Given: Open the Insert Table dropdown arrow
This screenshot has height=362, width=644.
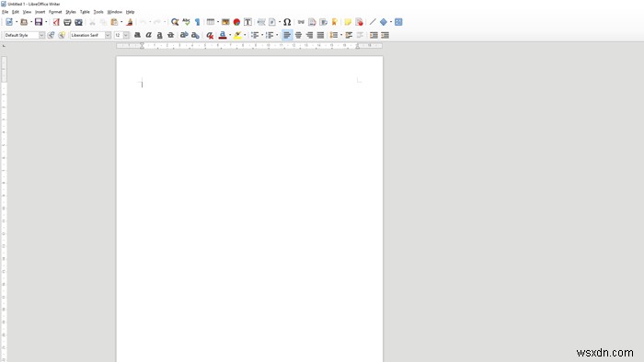Looking at the screenshot, I should point(218,22).
